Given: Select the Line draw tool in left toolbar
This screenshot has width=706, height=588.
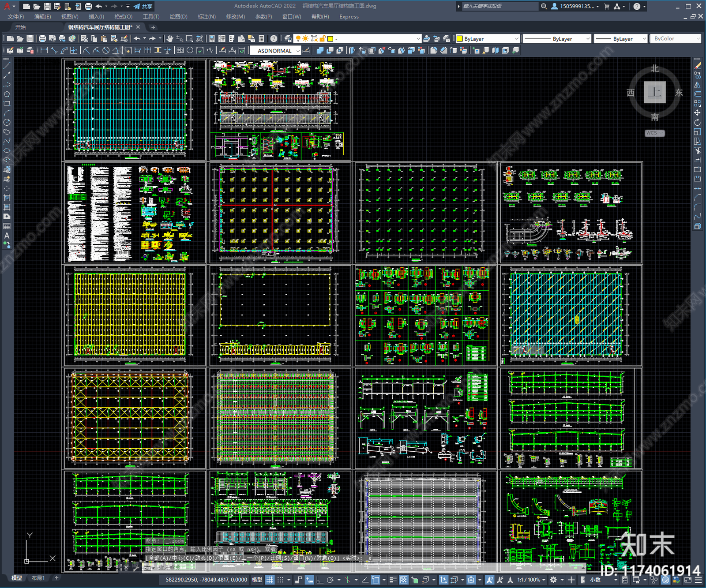Looking at the screenshot, I should click(7, 66).
